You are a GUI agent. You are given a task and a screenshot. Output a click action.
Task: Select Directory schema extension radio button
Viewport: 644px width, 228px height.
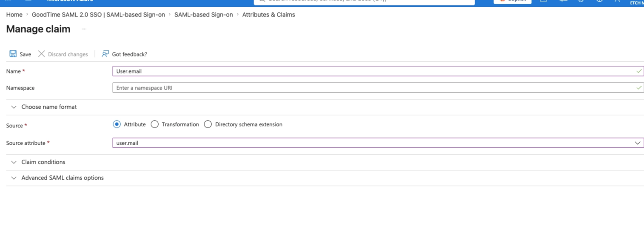(208, 124)
